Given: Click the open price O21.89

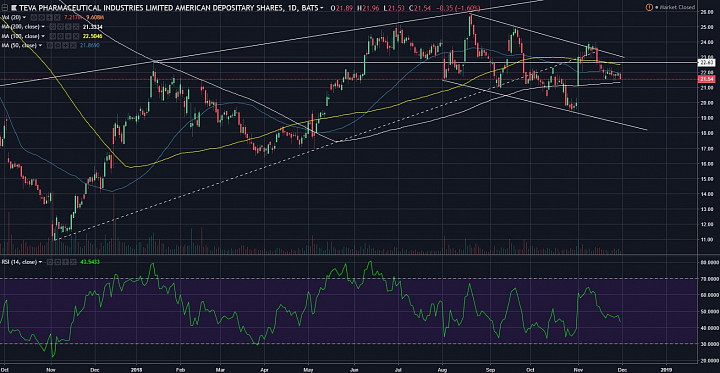Looking at the screenshot, I should (343, 8).
